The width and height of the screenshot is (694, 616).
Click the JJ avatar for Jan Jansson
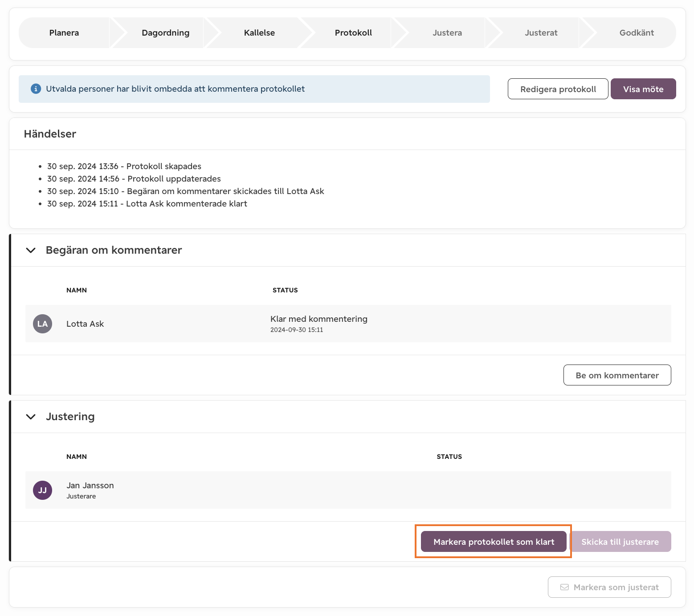point(43,490)
